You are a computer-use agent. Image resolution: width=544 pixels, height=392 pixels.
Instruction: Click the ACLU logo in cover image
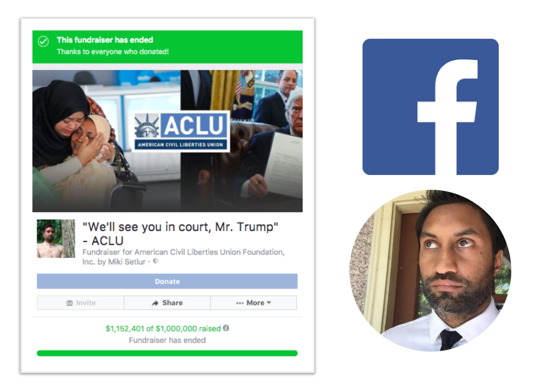coord(181,131)
